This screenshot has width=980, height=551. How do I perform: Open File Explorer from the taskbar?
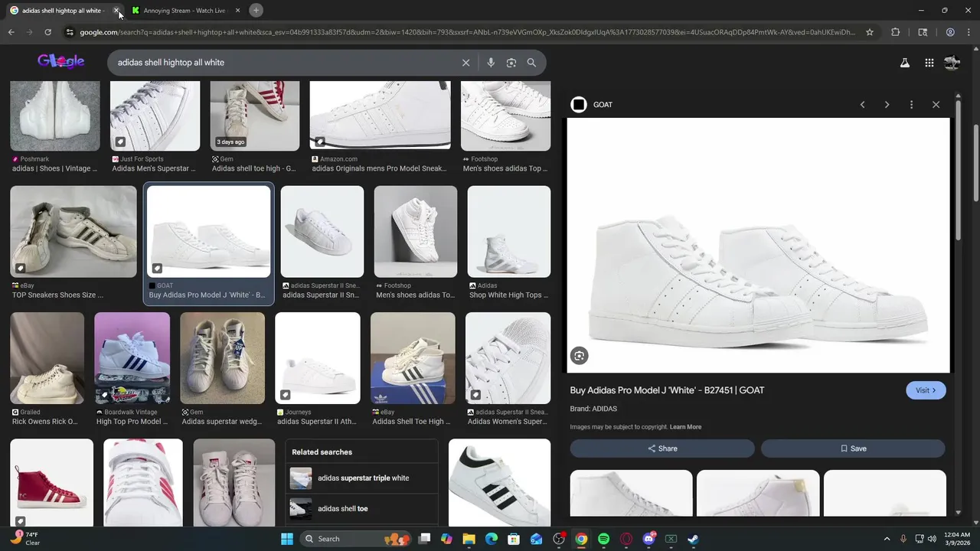469,539
